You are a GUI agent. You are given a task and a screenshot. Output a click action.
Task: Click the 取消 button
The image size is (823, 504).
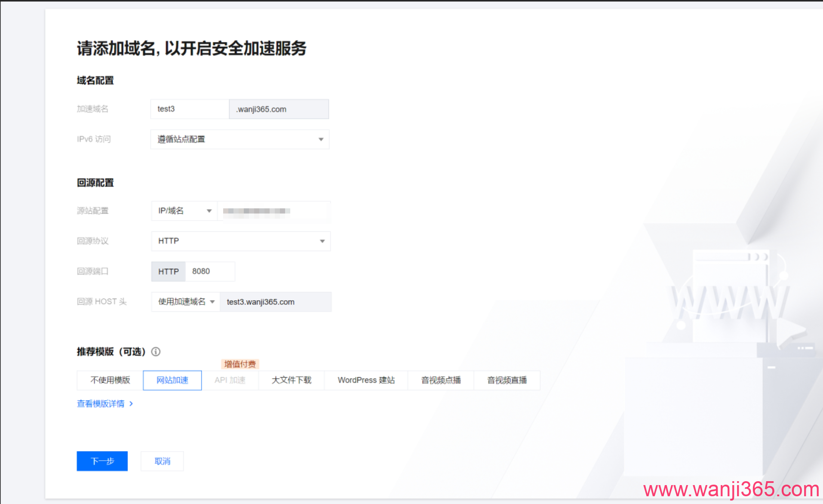pos(162,461)
